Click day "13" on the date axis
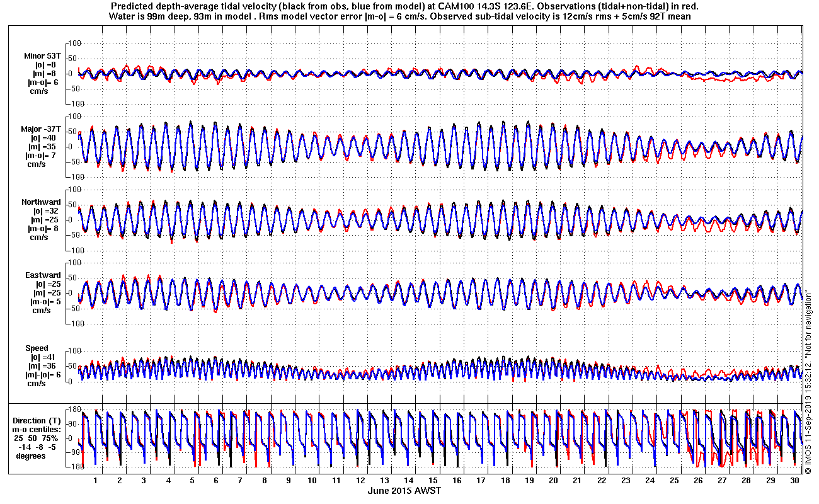Screen dimensions: 819x504 coord(385,481)
